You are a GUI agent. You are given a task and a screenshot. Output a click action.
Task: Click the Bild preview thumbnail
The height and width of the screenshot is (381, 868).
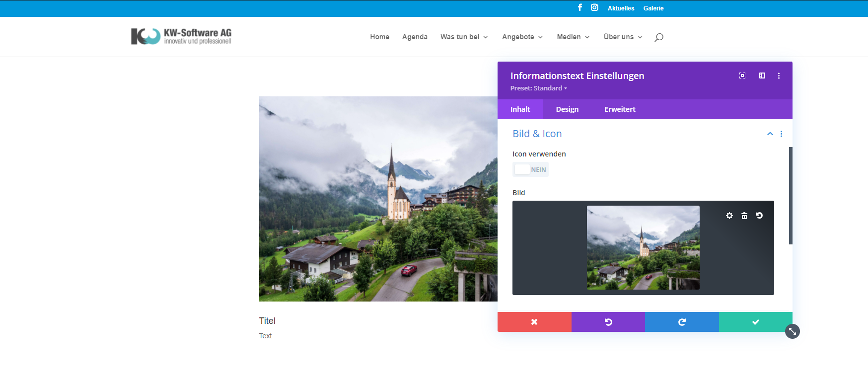point(643,247)
